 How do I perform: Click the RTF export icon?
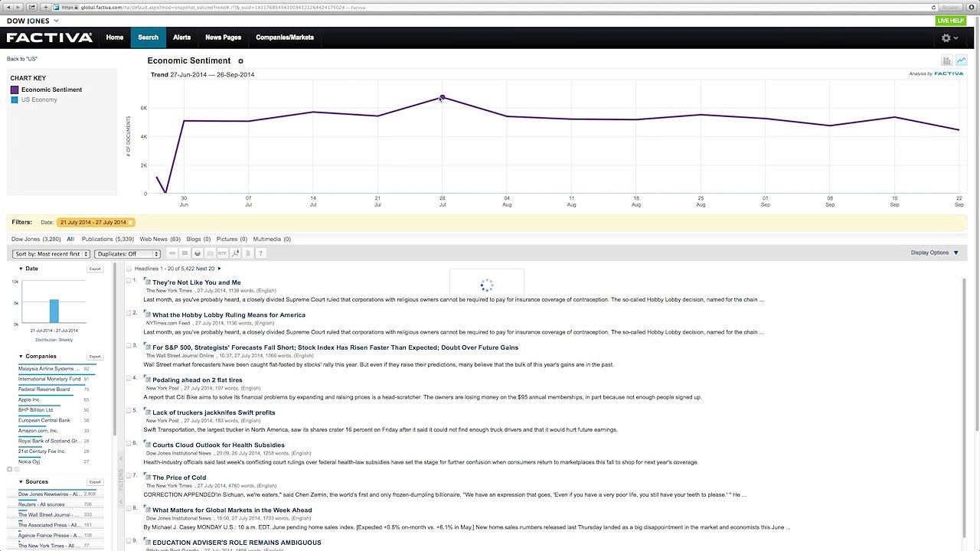(222, 253)
